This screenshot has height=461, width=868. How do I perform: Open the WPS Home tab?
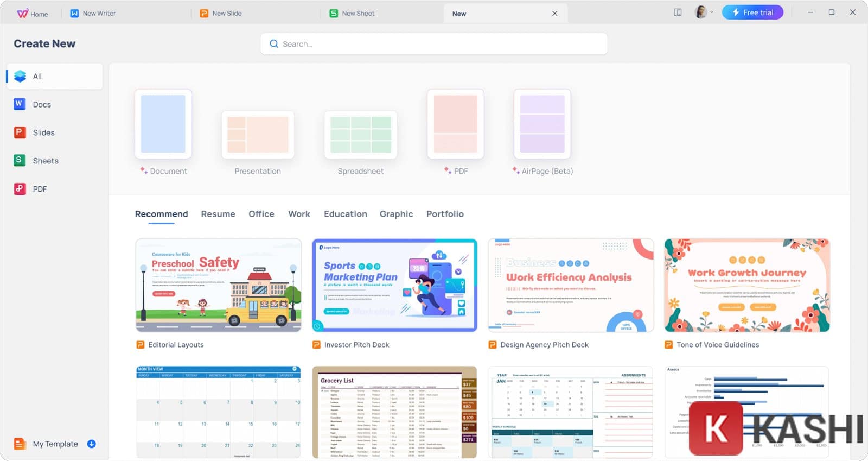pos(33,14)
